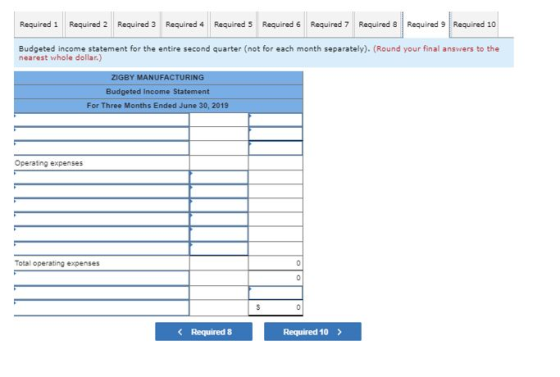Open the label dropdown just below Total operating expenses
This screenshot has width=560, height=377.
point(101,278)
